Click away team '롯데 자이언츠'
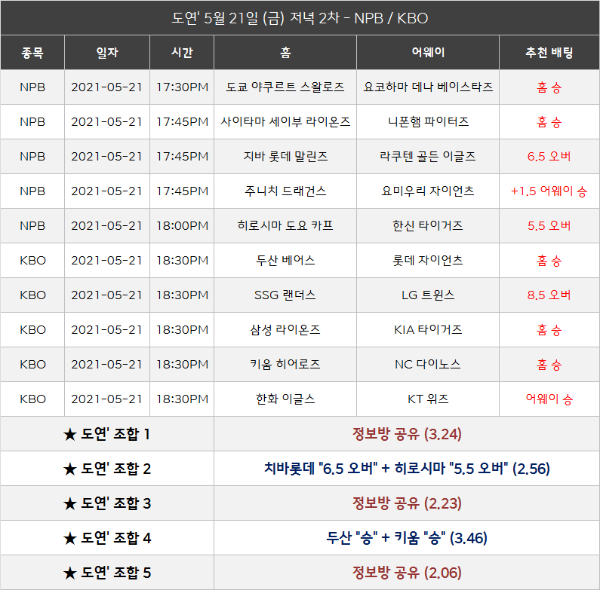 pos(428,260)
